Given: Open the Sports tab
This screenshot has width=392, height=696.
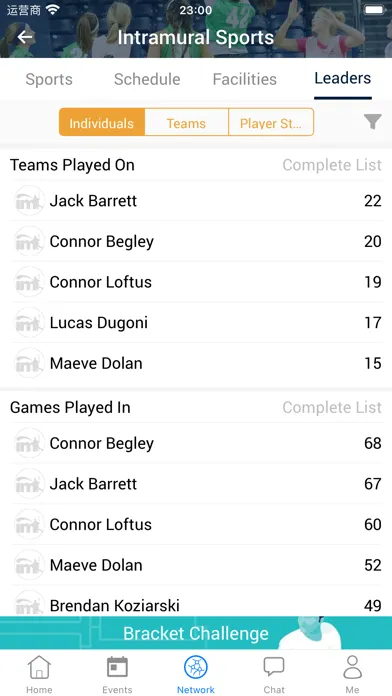Looking at the screenshot, I should point(49,79).
